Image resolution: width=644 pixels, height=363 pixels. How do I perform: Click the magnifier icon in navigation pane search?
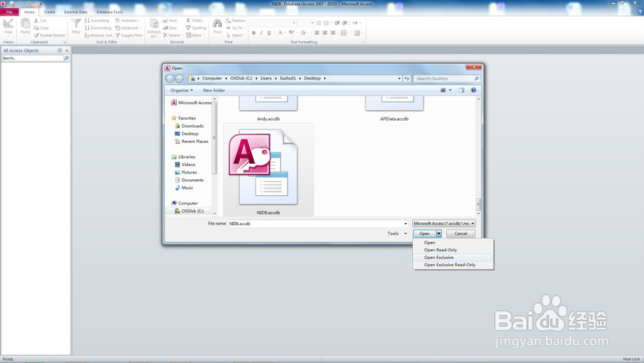(x=66, y=59)
